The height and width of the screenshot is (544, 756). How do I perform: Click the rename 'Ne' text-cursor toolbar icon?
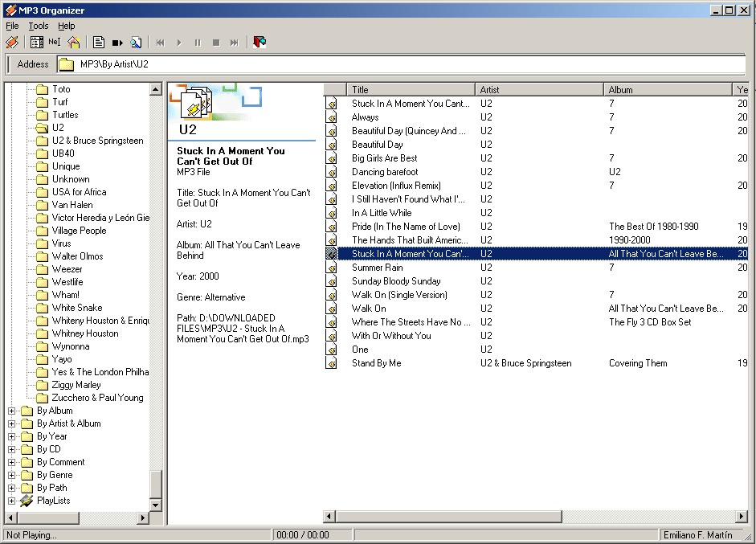tap(55, 42)
